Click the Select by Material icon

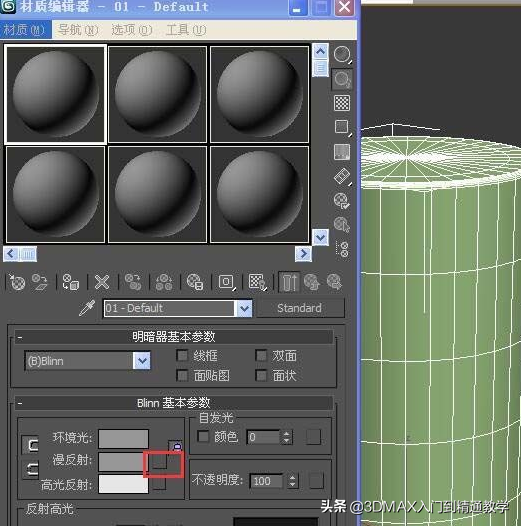(x=342, y=224)
